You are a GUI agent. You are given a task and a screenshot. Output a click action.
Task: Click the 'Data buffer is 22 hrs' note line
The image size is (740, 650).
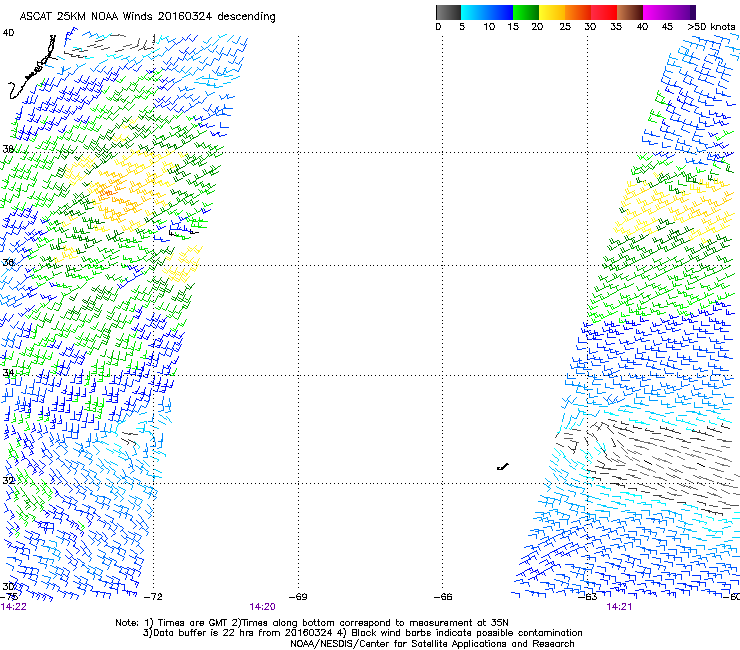362,633
